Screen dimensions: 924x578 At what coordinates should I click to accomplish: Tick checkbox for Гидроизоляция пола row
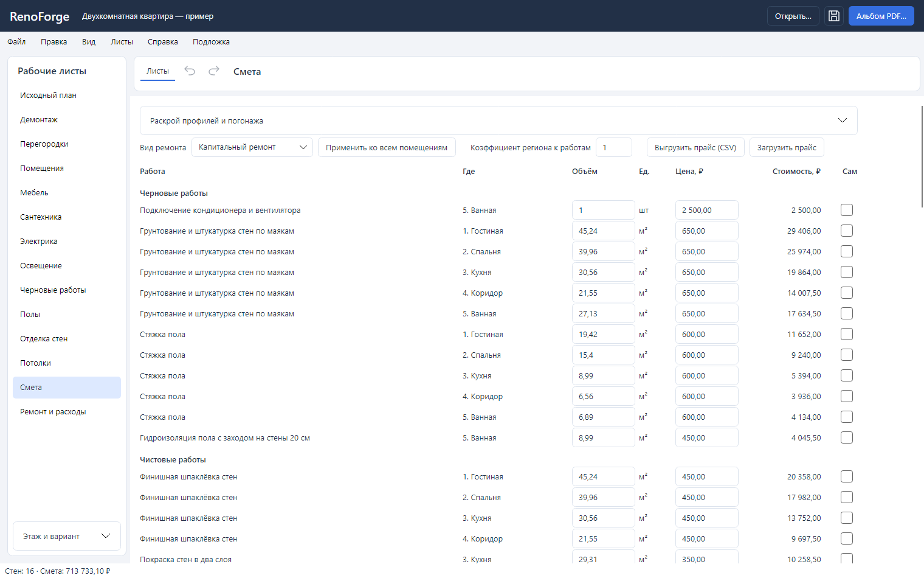pos(847,437)
